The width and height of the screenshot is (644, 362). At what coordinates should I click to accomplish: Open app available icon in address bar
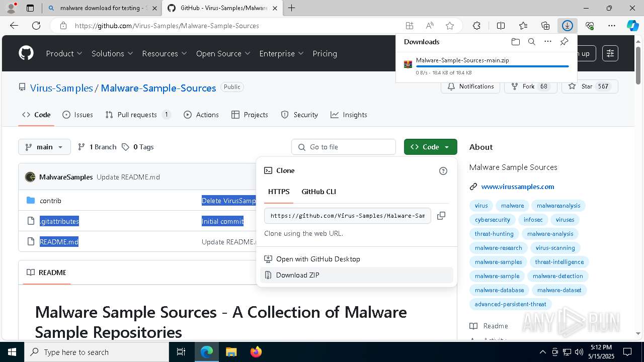tap(410, 26)
